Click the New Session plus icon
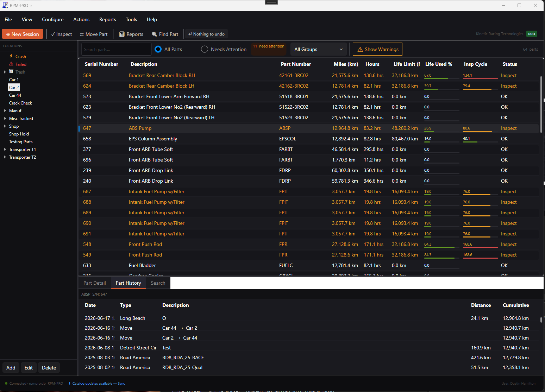Image resolution: width=545 pixels, height=392 pixels. 8,34
